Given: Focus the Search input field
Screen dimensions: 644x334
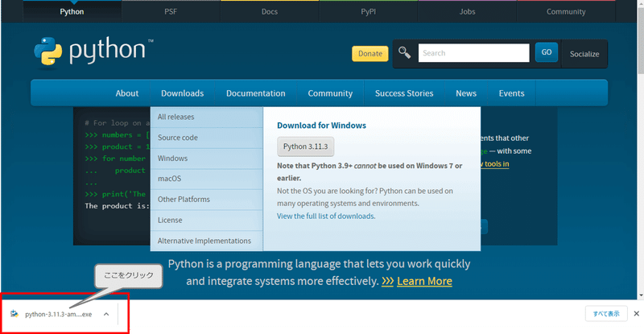Looking at the screenshot, I should click(473, 53).
